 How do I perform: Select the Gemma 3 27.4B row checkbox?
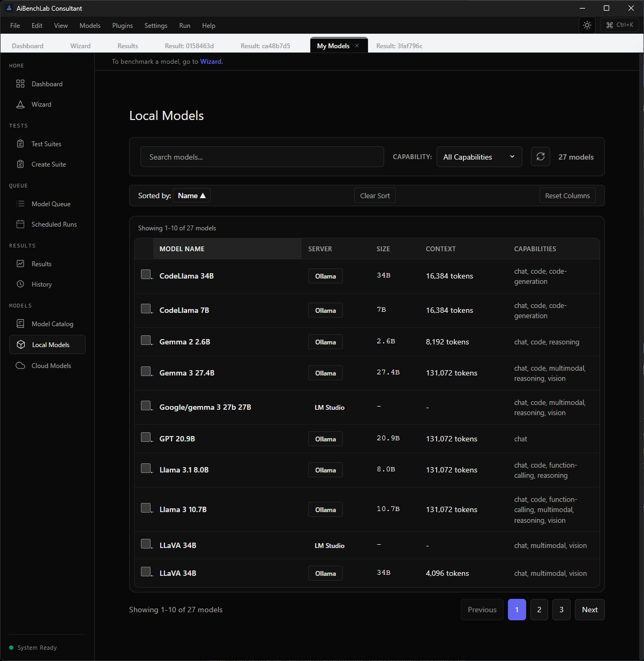pos(146,372)
